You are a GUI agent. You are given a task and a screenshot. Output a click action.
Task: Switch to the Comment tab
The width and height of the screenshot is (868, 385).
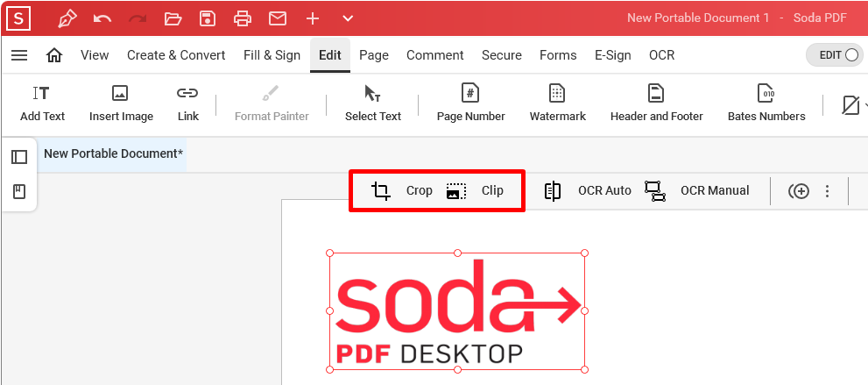pos(435,55)
